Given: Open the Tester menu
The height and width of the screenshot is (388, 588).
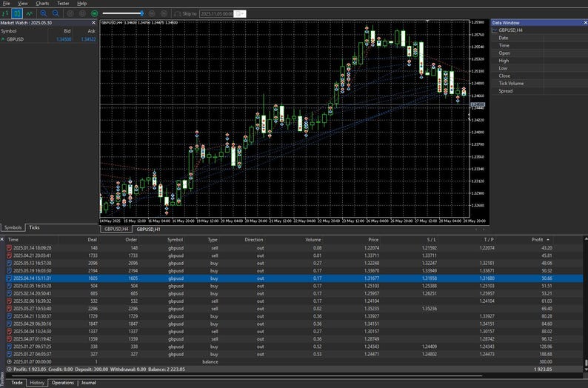Looking at the screenshot, I should (x=63, y=4).
